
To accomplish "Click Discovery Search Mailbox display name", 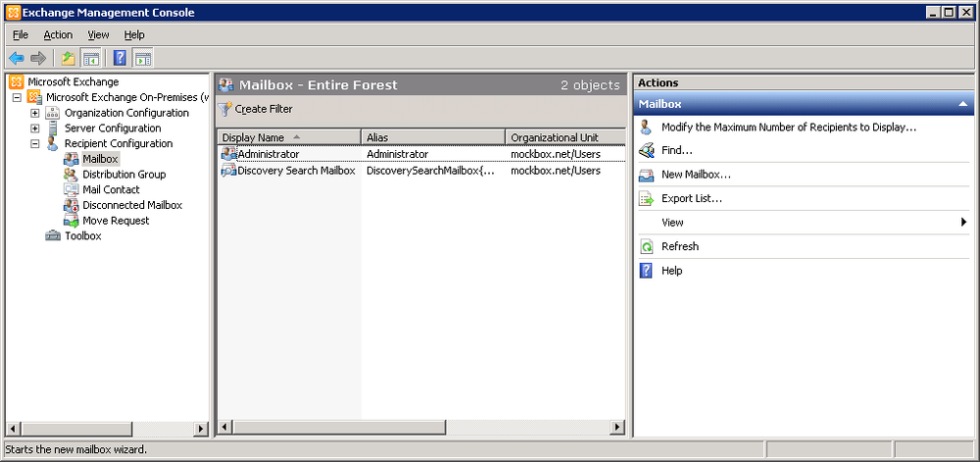I will [296, 170].
